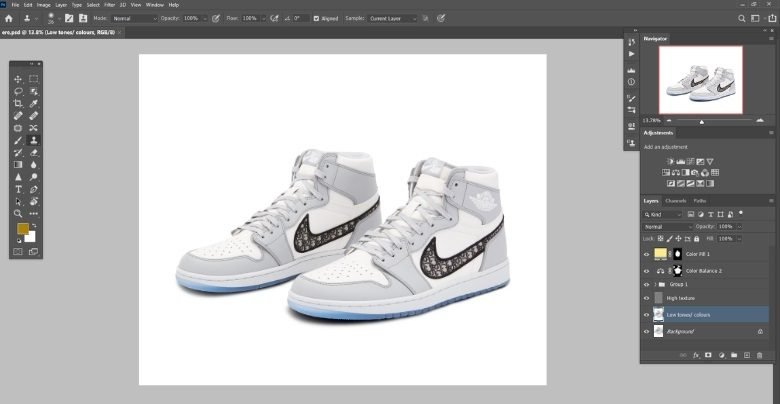Toggle the Lock transparent pixels button

click(661, 239)
